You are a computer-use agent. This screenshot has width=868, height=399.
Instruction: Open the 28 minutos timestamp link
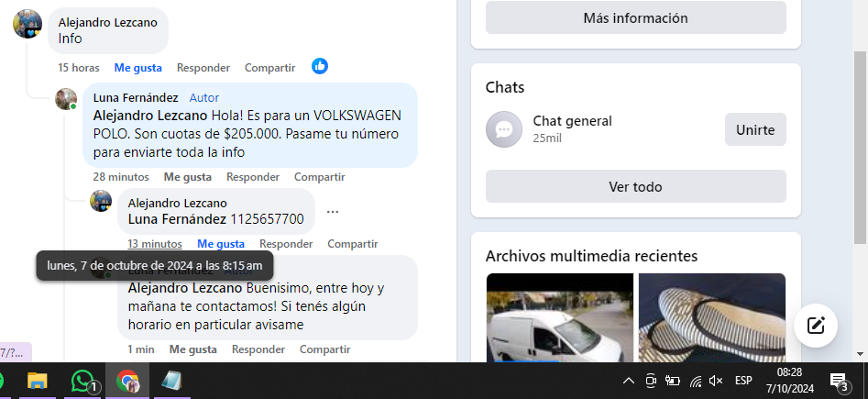click(121, 177)
